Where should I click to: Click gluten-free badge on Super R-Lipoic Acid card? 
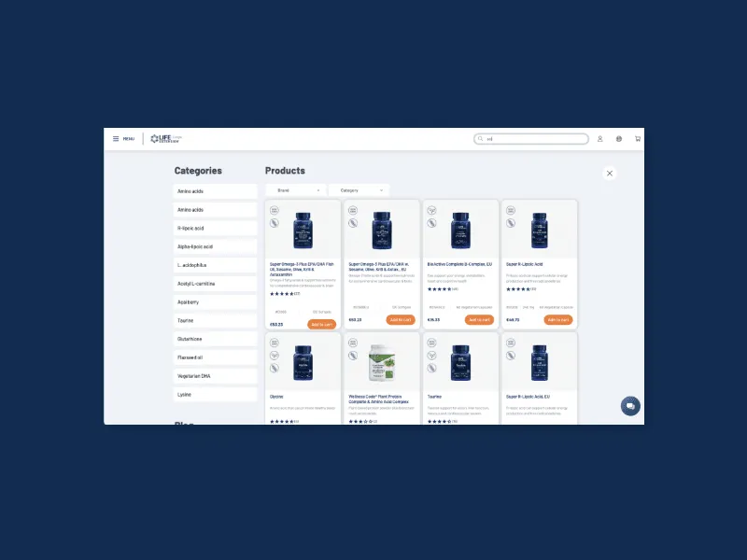point(511,223)
